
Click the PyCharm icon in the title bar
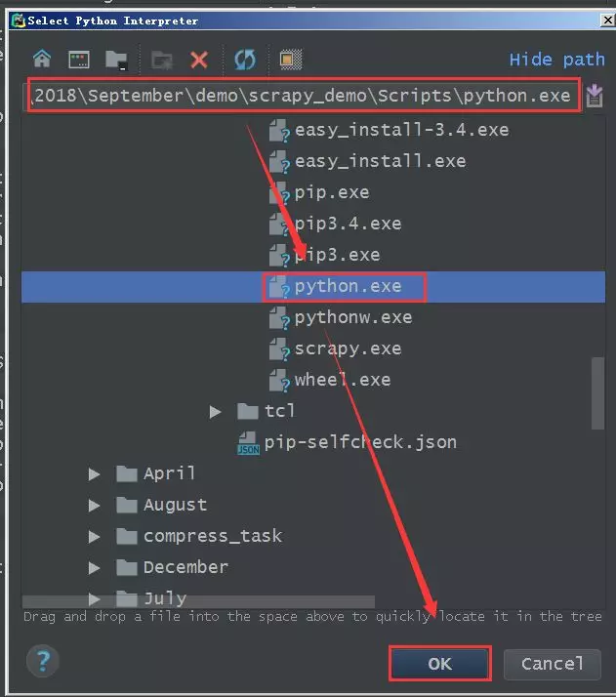coord(19,20)
